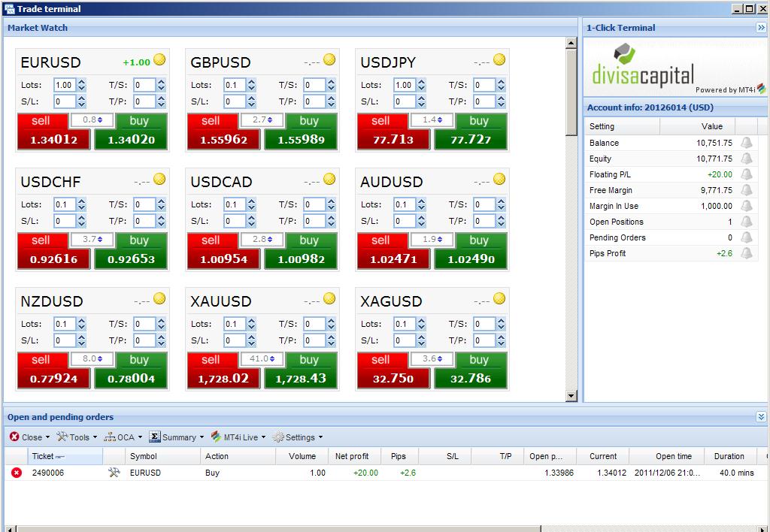Screen dimensions: 770x532
Task: Open the Settings dropdown menu
Action: tap(298, 437)
